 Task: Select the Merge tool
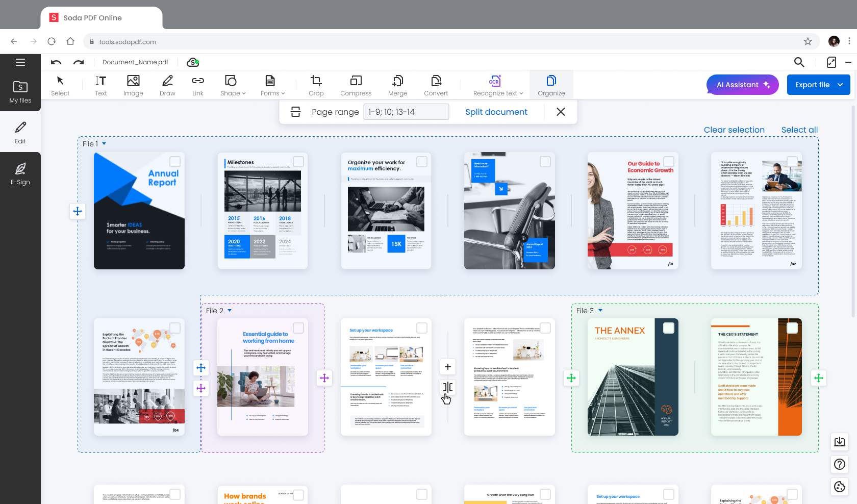pos(397,85)
